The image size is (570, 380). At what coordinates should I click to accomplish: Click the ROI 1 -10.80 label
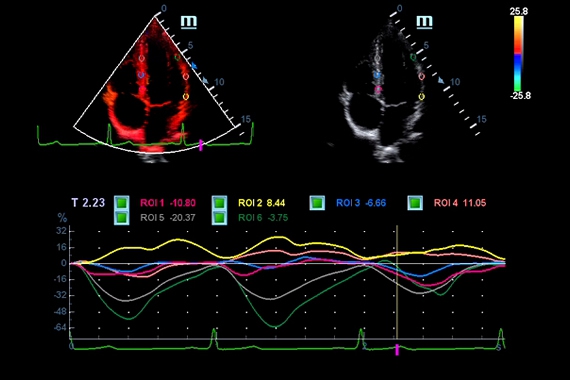pyautogui.click(x=168, y=203)
